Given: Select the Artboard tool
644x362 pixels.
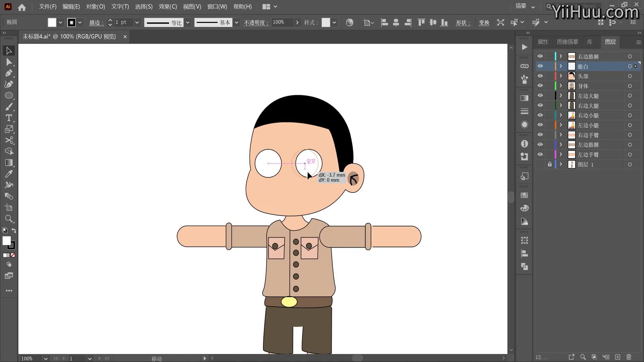Looking at the screenshot, I should (x=9, y=207).
